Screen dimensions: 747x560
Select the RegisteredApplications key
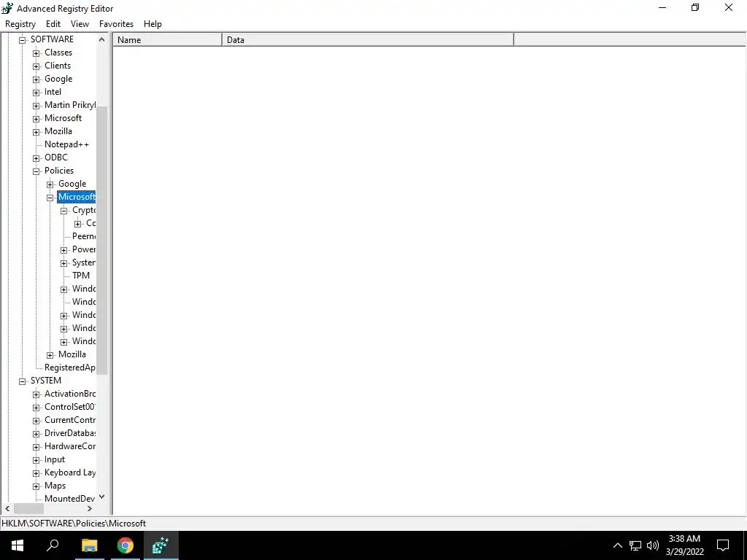70,367
